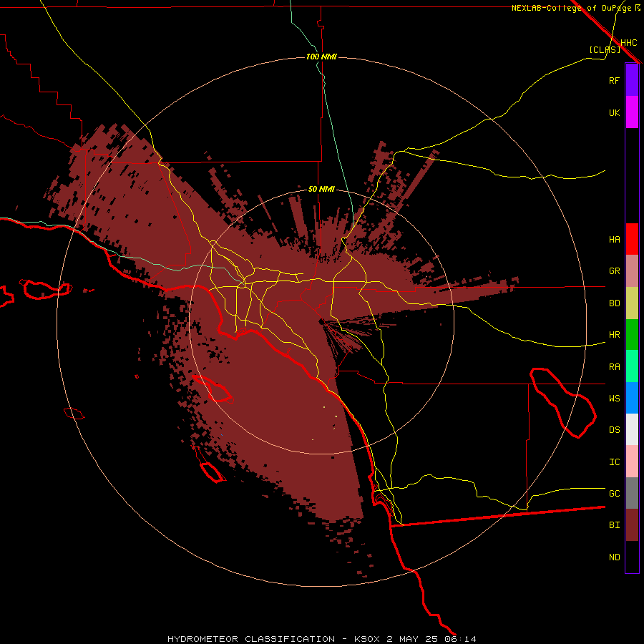This screenshot has height=644, width=644.
Task: Click the IC legend label
Action: point(615,462)
